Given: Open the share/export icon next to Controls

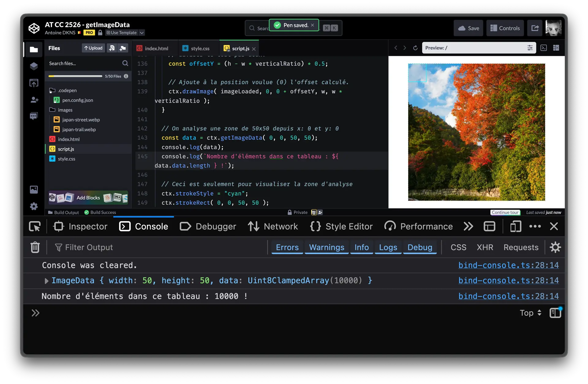Looking at the screenshot, I should point(535,28).
